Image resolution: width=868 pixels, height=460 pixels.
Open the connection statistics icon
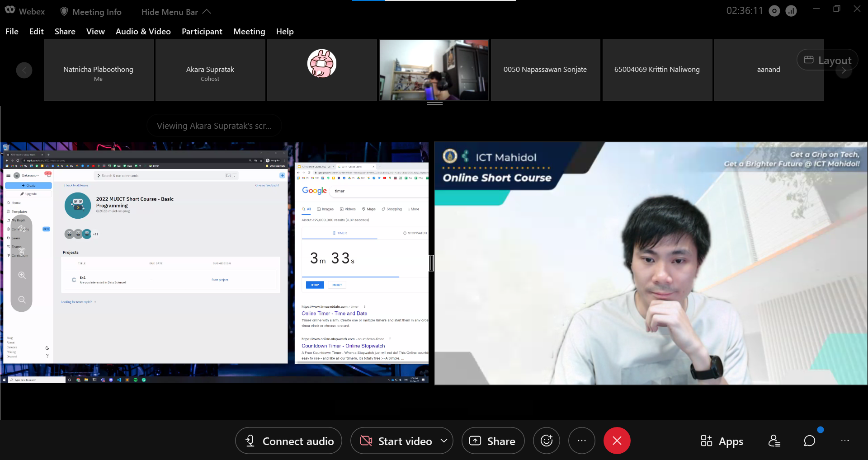(x=791, y=11)
